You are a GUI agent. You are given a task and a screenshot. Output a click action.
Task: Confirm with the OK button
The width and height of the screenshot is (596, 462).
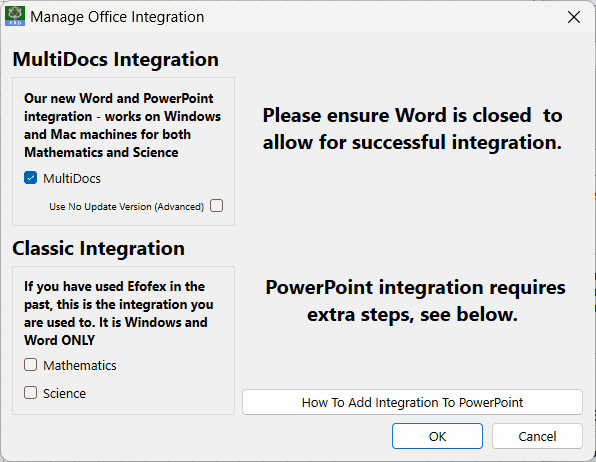(437, 436)
